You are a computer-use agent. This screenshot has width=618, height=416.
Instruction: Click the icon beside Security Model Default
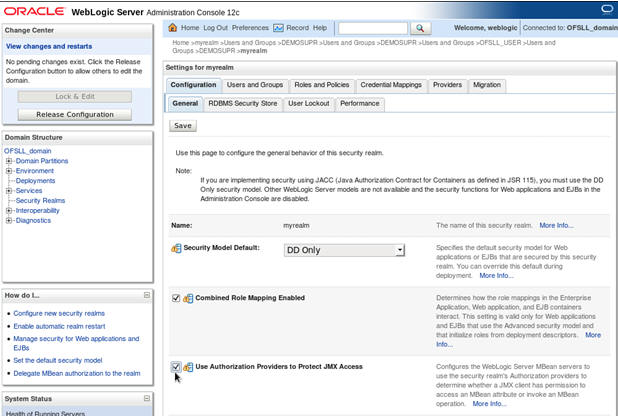pyautogui.click(x=176, y=248)
